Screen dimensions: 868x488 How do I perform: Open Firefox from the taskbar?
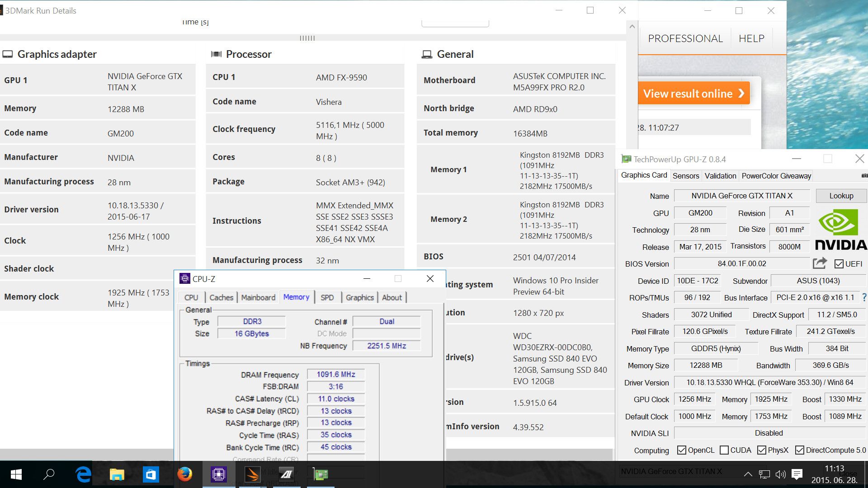[x=184, y=474]
